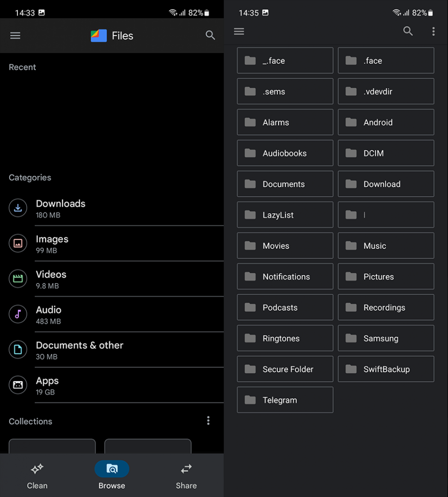The height and width of the screenshot is (497, 448).
Task: Open the Download folder
Action: (386, 184)
